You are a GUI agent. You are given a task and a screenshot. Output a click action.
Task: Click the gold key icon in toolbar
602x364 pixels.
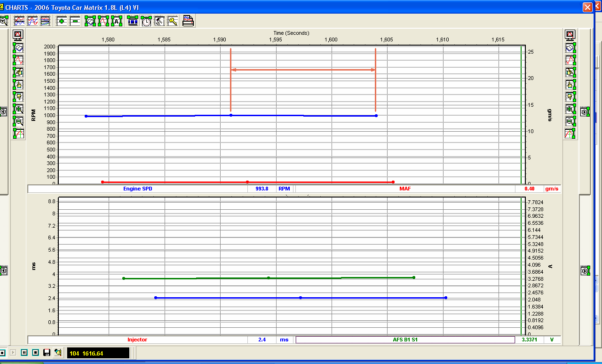[173, 21]
